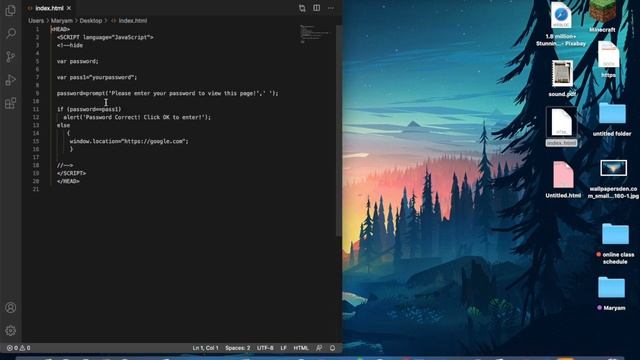Change end of line sequence LF
Screen dimensions: 640x360
(284, 348)
